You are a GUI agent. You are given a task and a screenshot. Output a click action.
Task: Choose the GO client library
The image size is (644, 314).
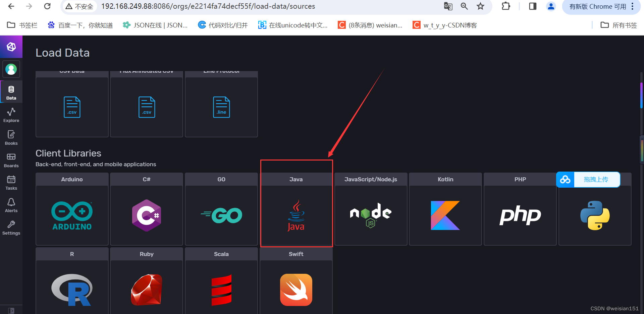pyautogui.click(x=221, y=209)
